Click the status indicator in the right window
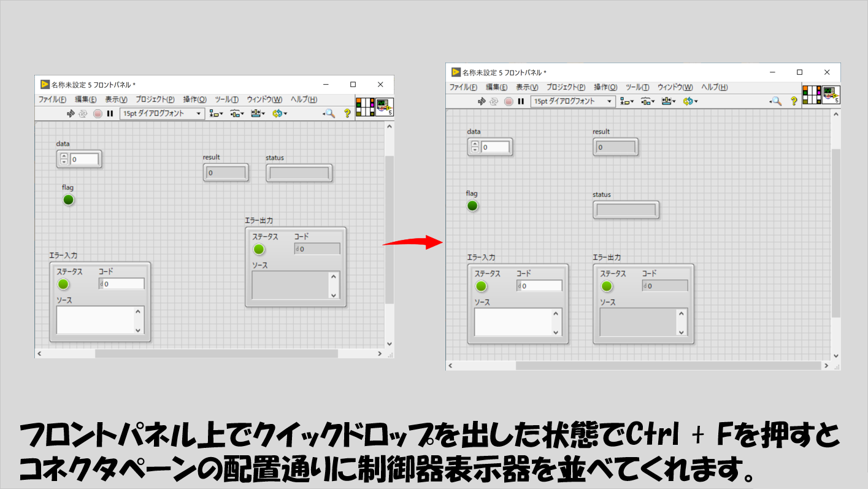The width and height of the screenshot is (868, 489). (626, 210)
